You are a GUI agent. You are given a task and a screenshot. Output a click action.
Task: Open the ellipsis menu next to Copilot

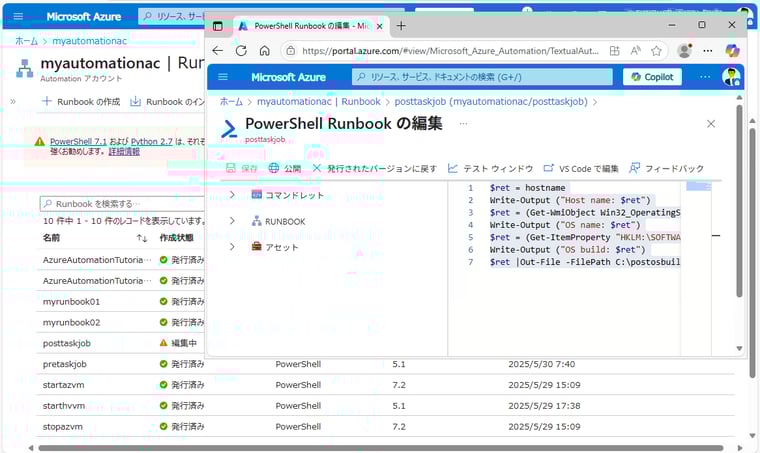pyautogui.click(x=705, y=77)
